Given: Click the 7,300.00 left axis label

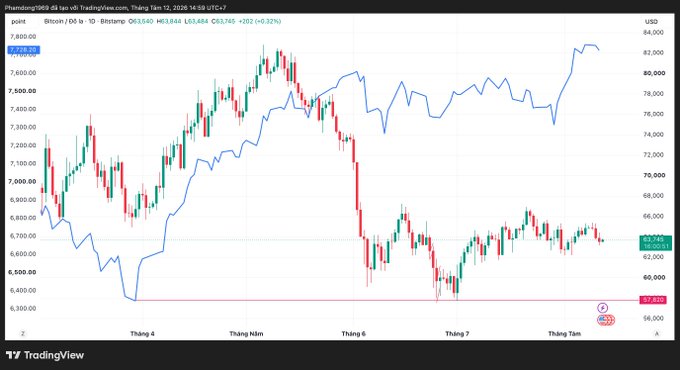Looking at the screenshot, I should (23, 127).
